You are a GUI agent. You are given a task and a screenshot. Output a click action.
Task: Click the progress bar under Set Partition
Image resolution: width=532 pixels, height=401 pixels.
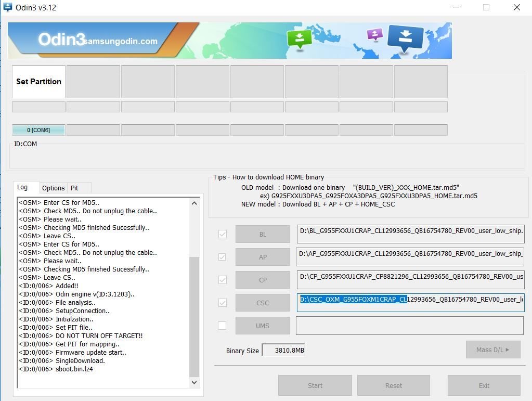pos(38,107)
